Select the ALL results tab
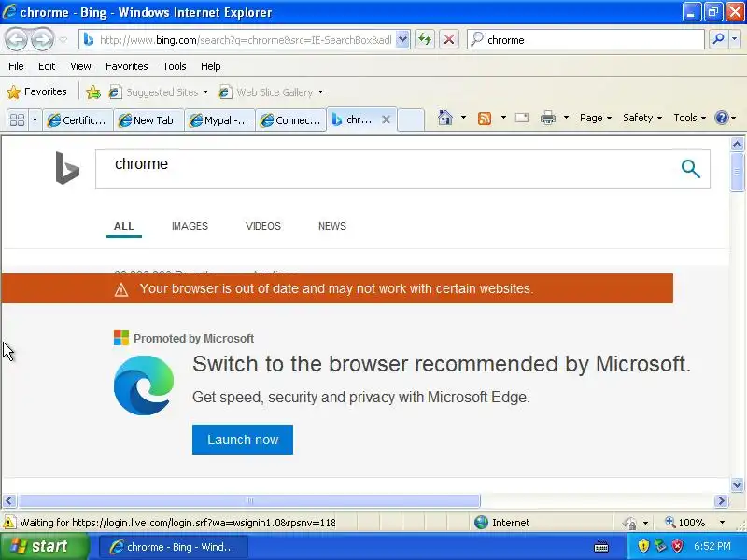The height and width of the screenshot is (560, 747). 124,226
